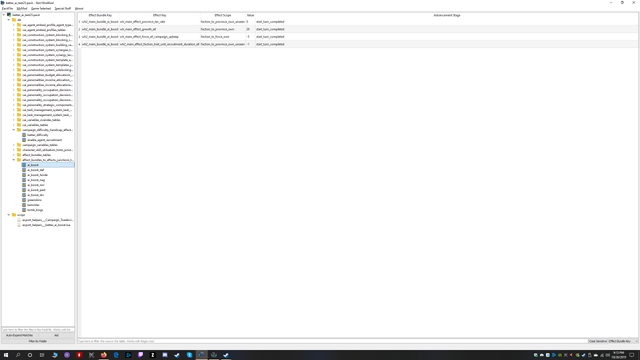The height and width of the screenshot is (360, 640).
Task: Click the script folder icon
Action: click(x=14, y=215)
